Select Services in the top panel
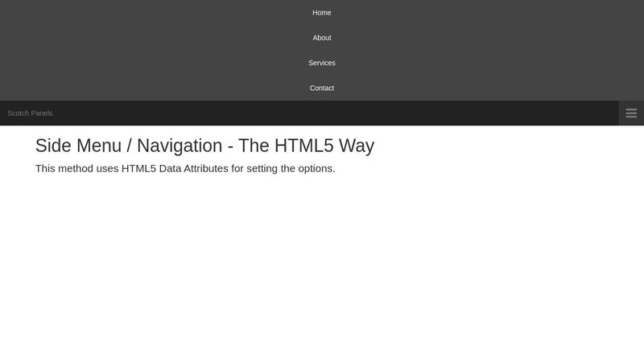Viewport: 644px width, 362px height. [321, 63]
